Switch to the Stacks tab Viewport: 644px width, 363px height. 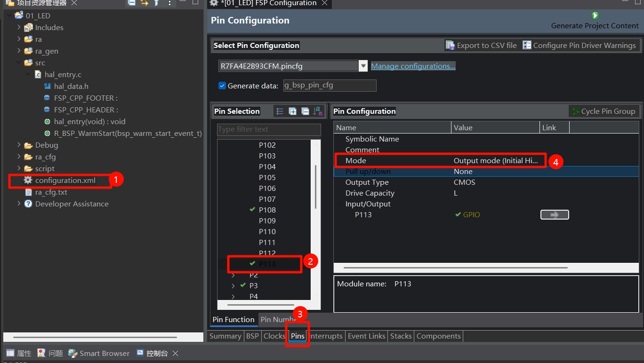tap(401, 336)
